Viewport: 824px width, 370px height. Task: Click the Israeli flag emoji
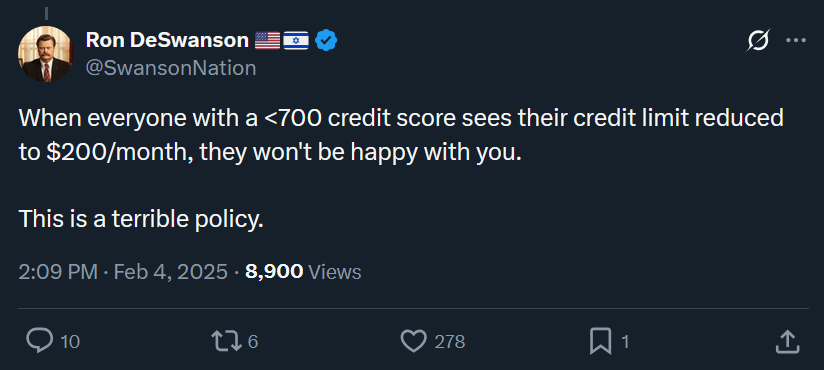tap(296, 40)
